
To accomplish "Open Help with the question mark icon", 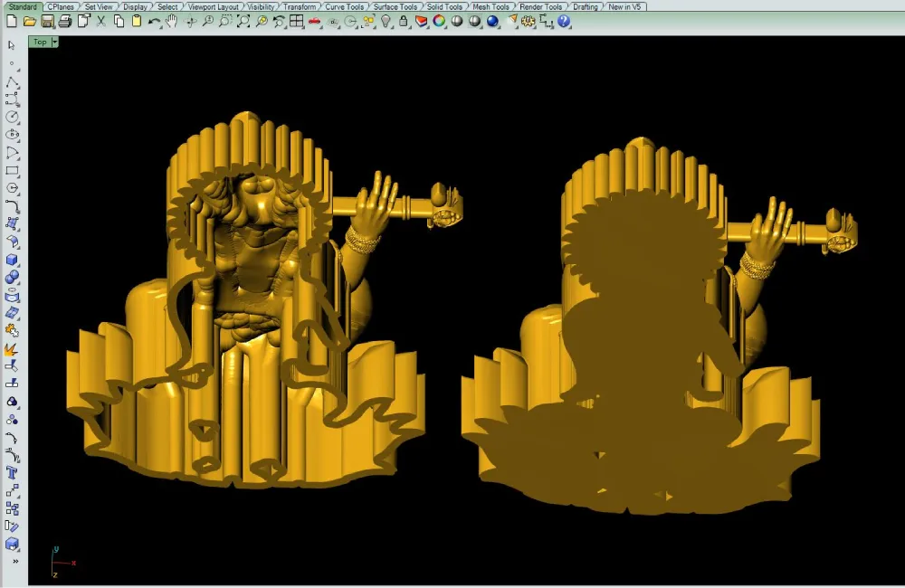I will [x=564, y=22].
